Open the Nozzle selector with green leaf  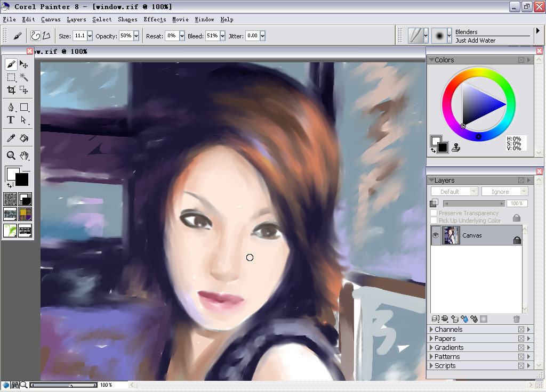(x=10, y=230)
